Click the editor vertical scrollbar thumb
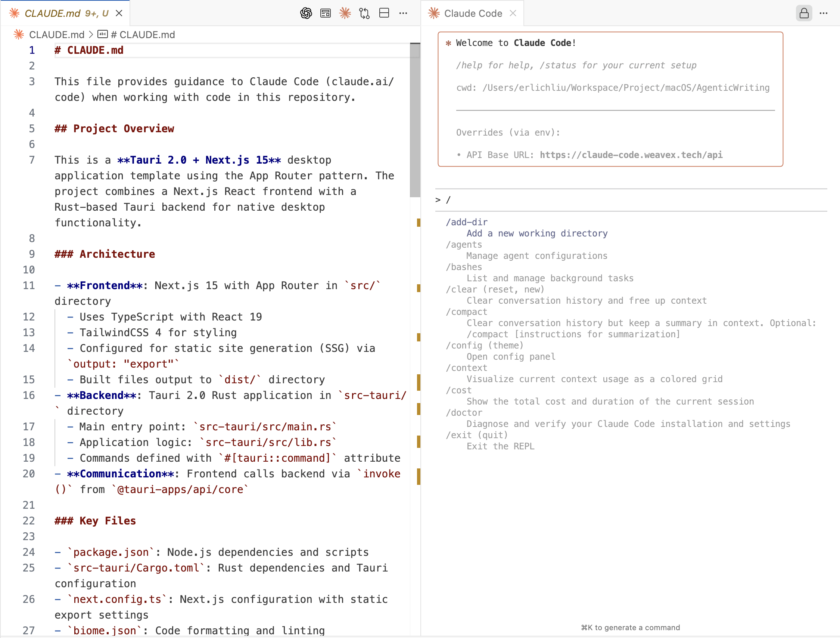Viewport: 840px width, 638px height. (415, 120)
